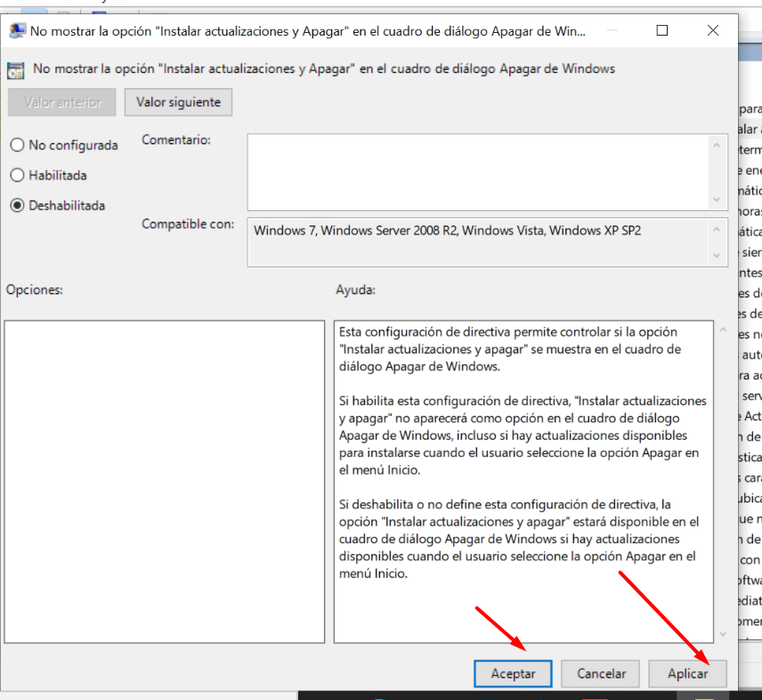Confirm changes with the Aceptar button
This screenshot has height=700, width=762.
513,674
